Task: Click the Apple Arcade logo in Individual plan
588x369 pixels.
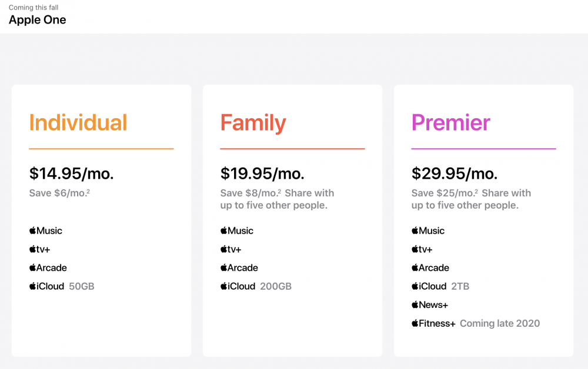Action: [48, 268]
